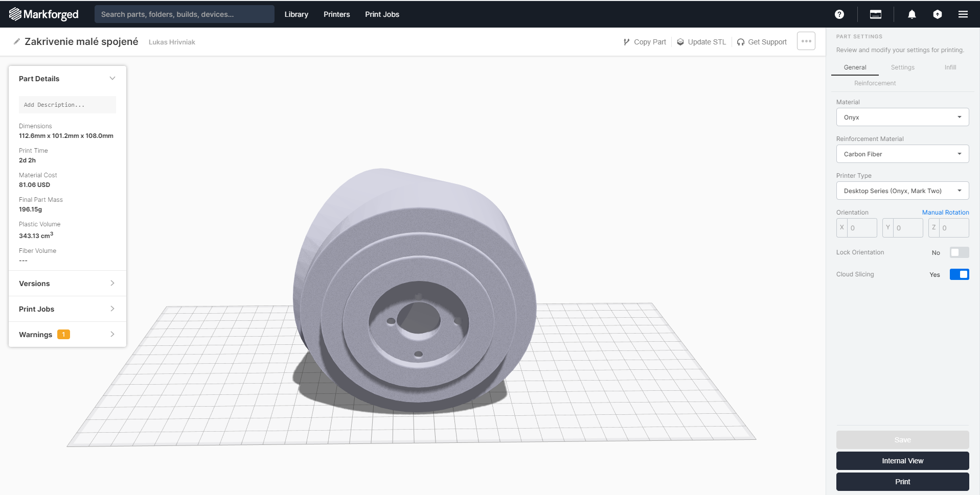Open the Internal View
980x495 pixels.
coord(902,461)
